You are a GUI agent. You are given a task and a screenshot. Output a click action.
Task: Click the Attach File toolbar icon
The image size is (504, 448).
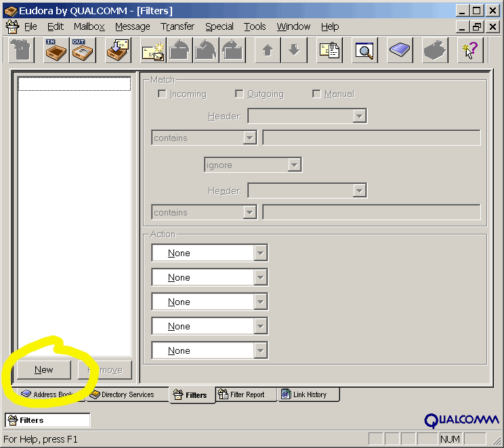(x=329, y=50)
